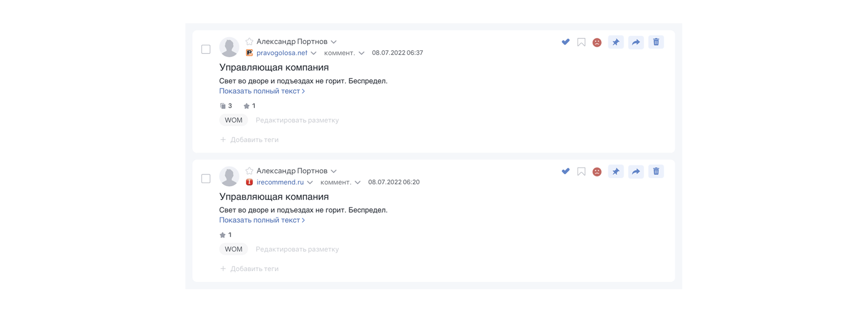The height and width of the screenshot is (312, 868).
Task: Open the irecommend.ru source link
Action: coord(280,182)
